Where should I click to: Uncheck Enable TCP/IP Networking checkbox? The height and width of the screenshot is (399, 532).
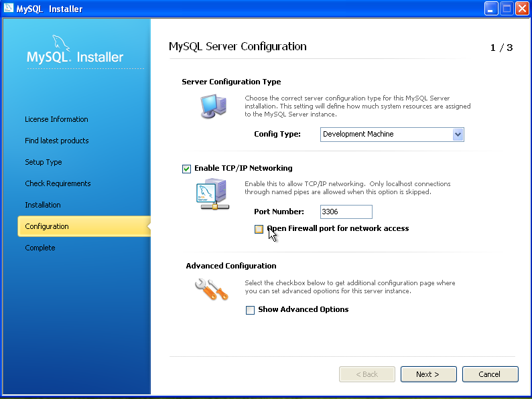coord(186,169)
